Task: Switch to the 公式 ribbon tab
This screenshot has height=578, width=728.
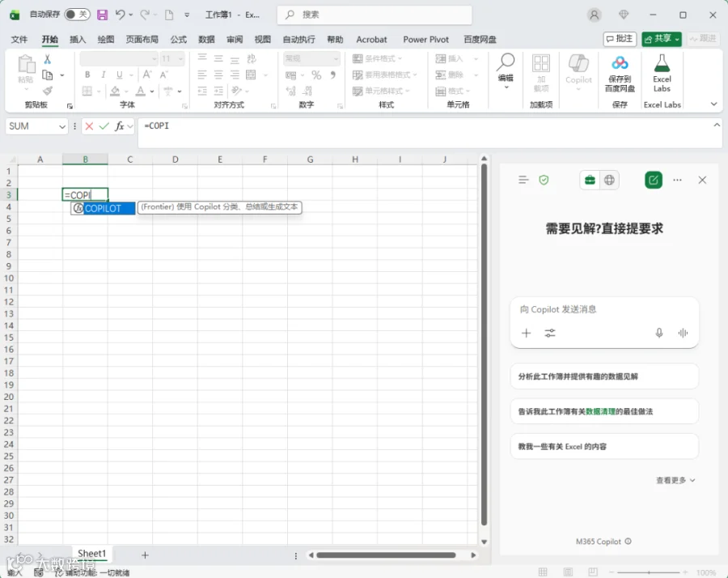Action: [178, 40]
